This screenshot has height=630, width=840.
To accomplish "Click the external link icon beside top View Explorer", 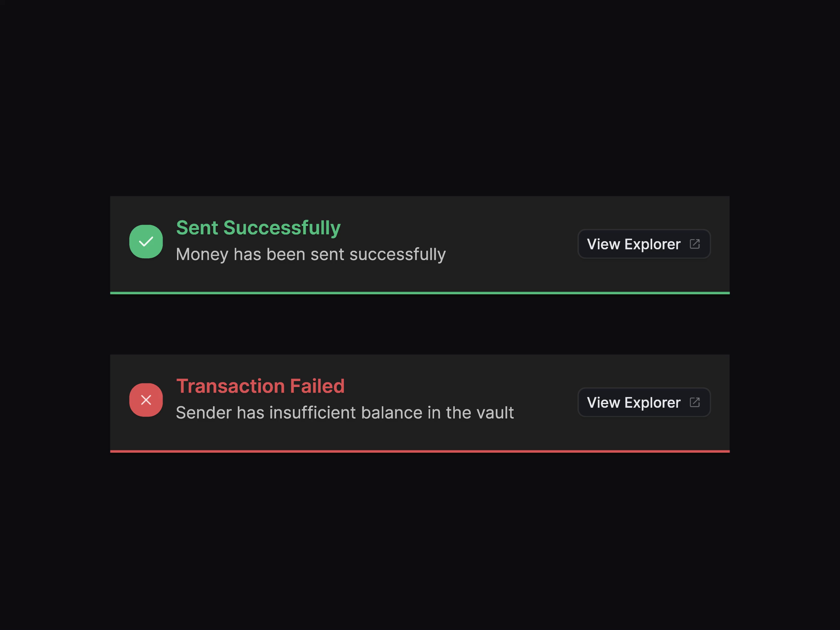I will coord(696,244).
